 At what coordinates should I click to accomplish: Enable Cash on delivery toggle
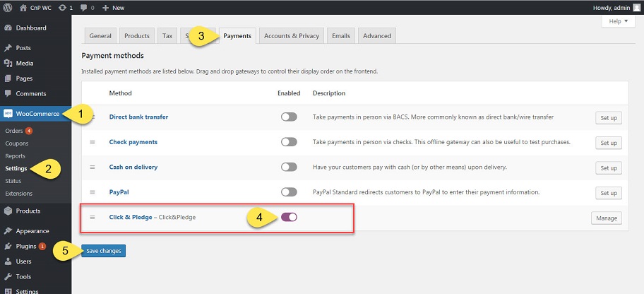(289, 167)
